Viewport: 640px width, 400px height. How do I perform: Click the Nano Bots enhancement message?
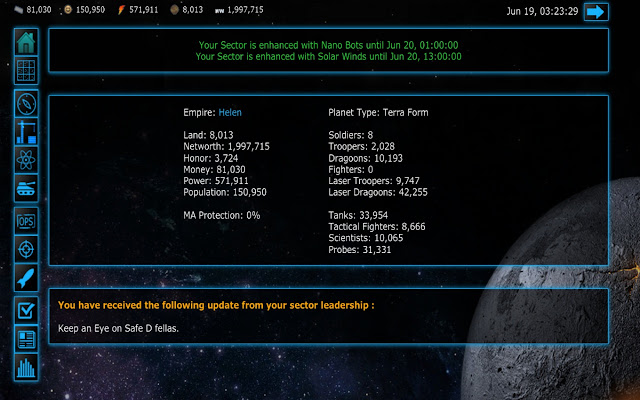[329, 45]
